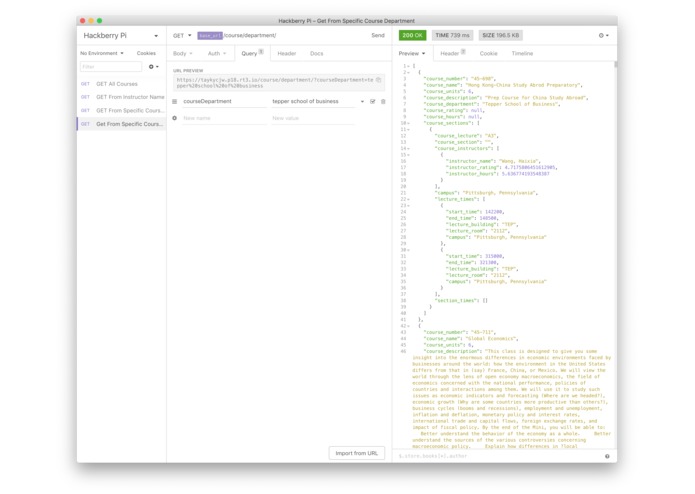Viewport: 695px width, 494px height.
Task: Click the sidebar Filter input field
Action: [111, 67]
